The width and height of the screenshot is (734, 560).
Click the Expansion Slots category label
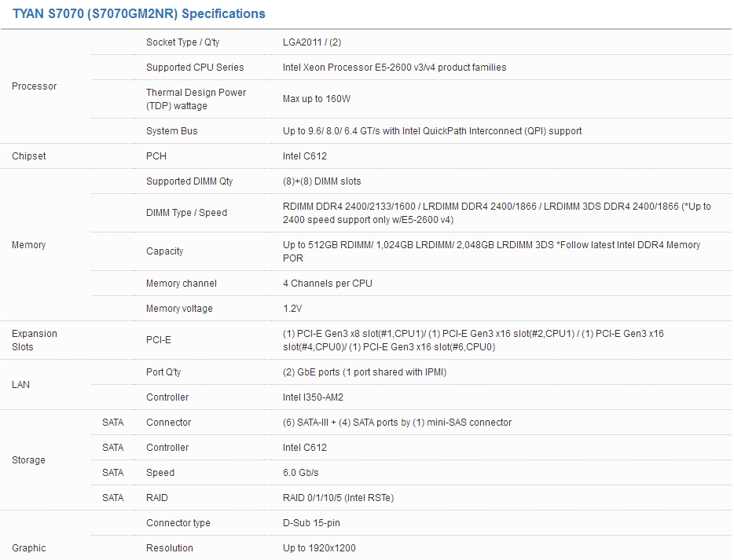click(35, 340)
